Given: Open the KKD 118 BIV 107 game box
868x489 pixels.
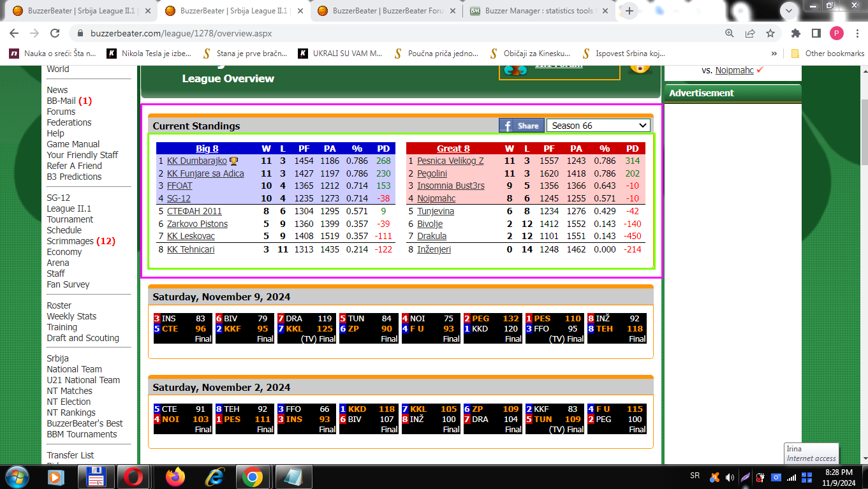Looking at the screenshot, I should pyautogui.click(x=368, y=419).
